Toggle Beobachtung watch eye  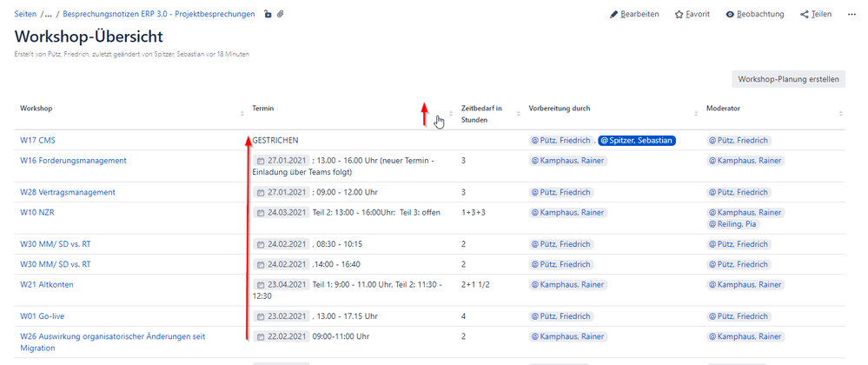[755, 15]
